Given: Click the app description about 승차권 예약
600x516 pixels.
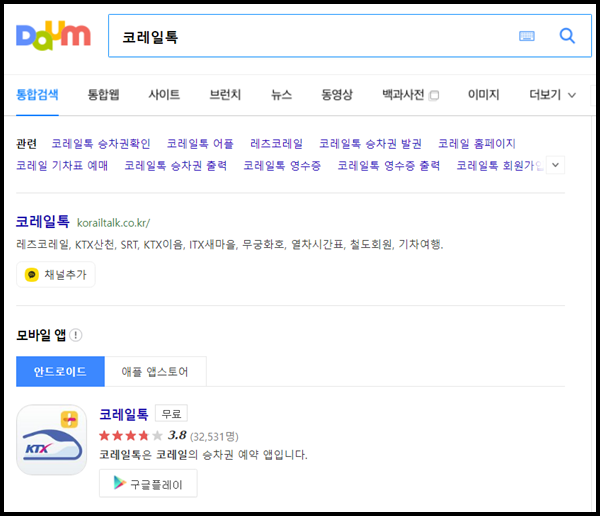Looking at the screenshot, I should tap(203, 454).
